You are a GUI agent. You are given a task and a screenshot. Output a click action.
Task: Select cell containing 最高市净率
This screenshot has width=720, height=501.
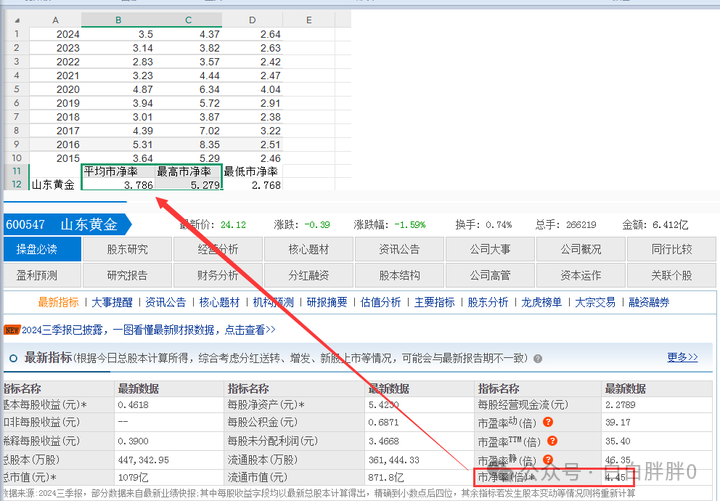[x=189, y=172]
